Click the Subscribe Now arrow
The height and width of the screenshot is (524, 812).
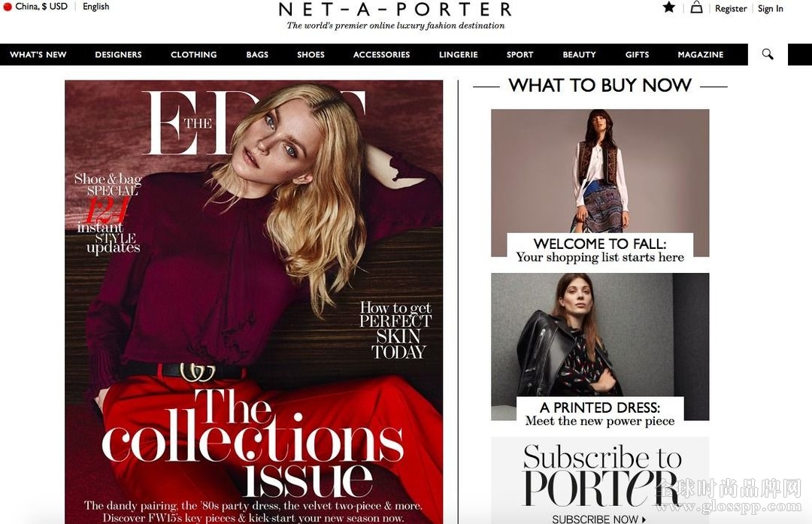coord(644,519)
